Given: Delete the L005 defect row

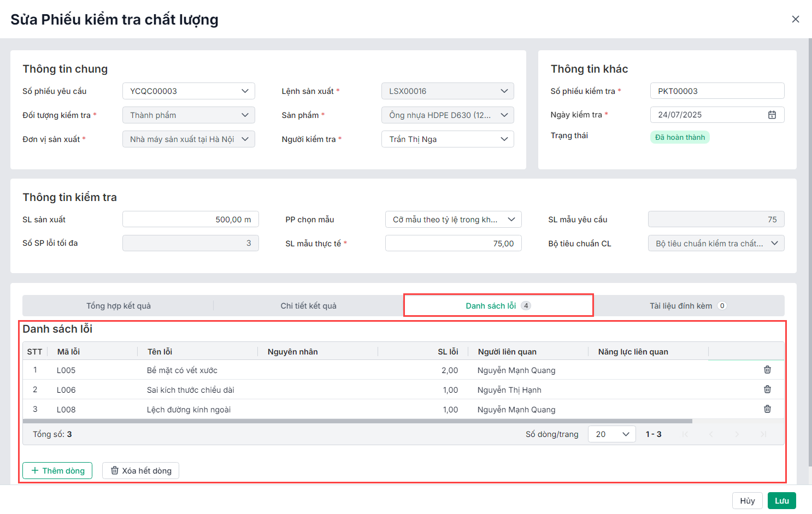Looking at the screenshot, I should (767, 370).
